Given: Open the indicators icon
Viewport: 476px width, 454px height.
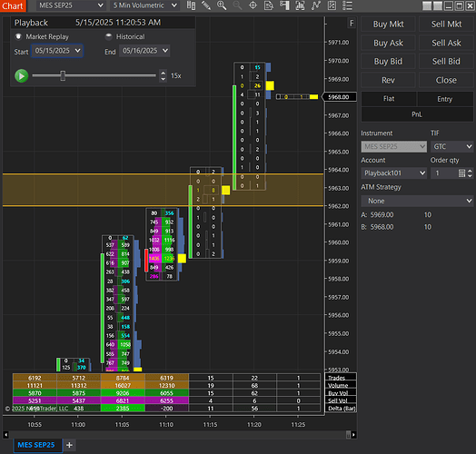Looking at the screenshot, I should (x=316, y=5).
